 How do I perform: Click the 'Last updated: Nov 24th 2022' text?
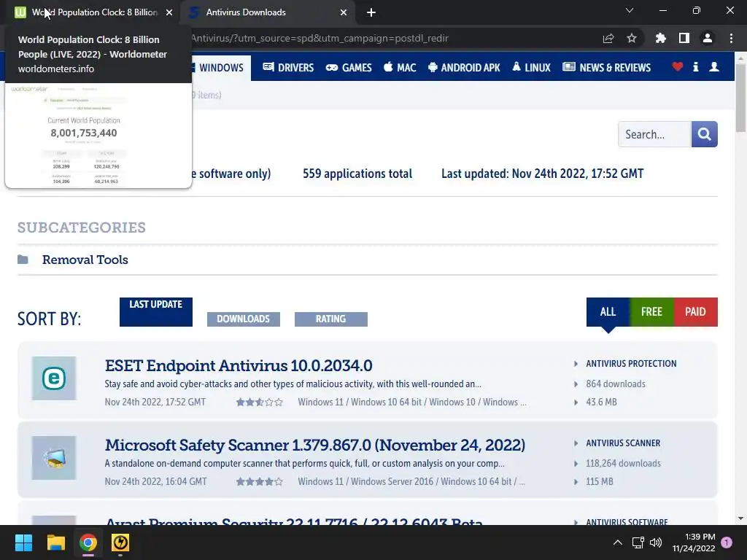pyautogui.click(x=542, y=174)
